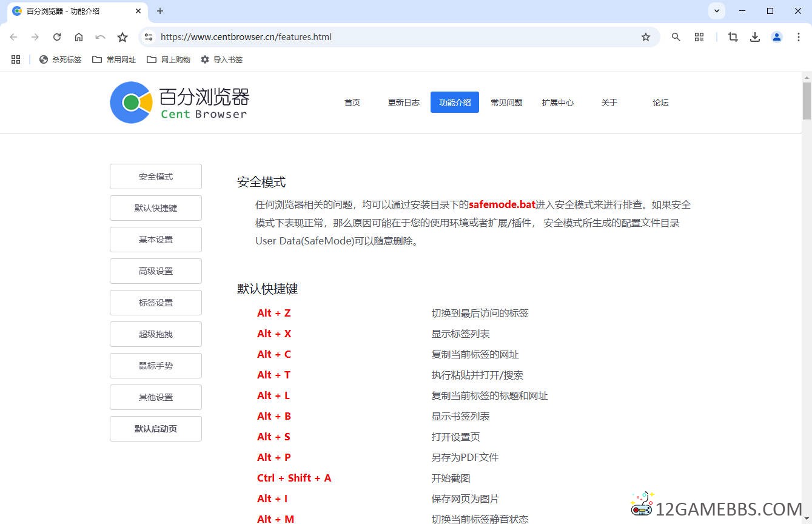Click the 默认启动页 sidebar button
The width and height of the screenshot is (812, 524).
[x=156, y=429]
